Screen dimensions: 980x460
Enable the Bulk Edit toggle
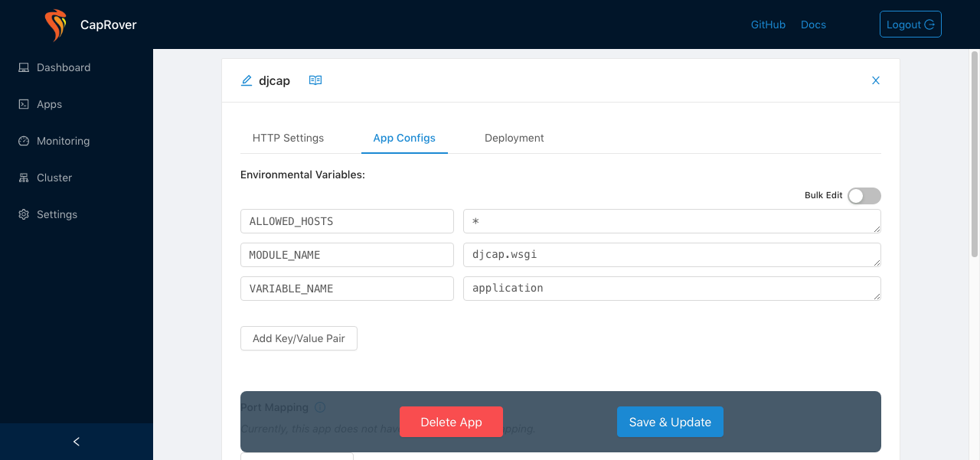pyautogui.click(x=864, y=196)
